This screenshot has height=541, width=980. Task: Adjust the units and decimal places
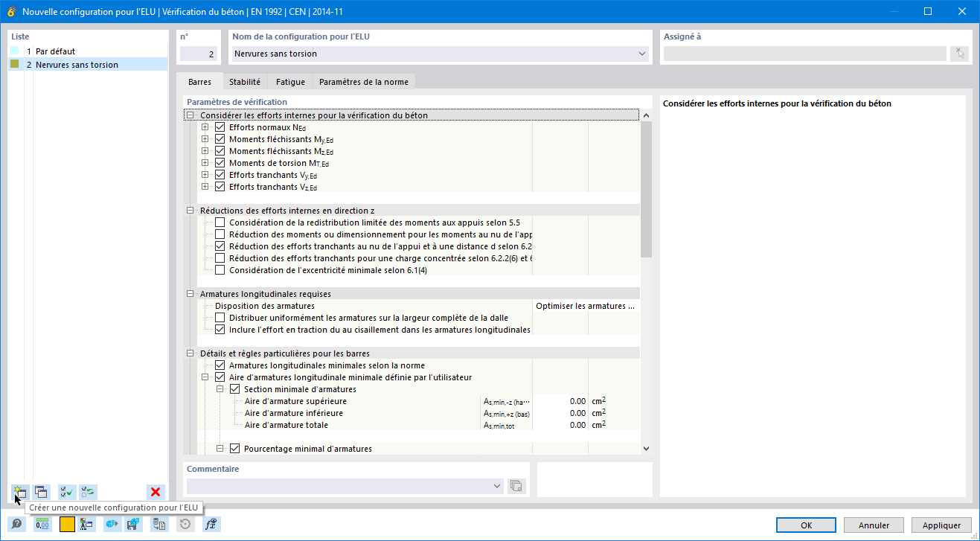[42, 524]
